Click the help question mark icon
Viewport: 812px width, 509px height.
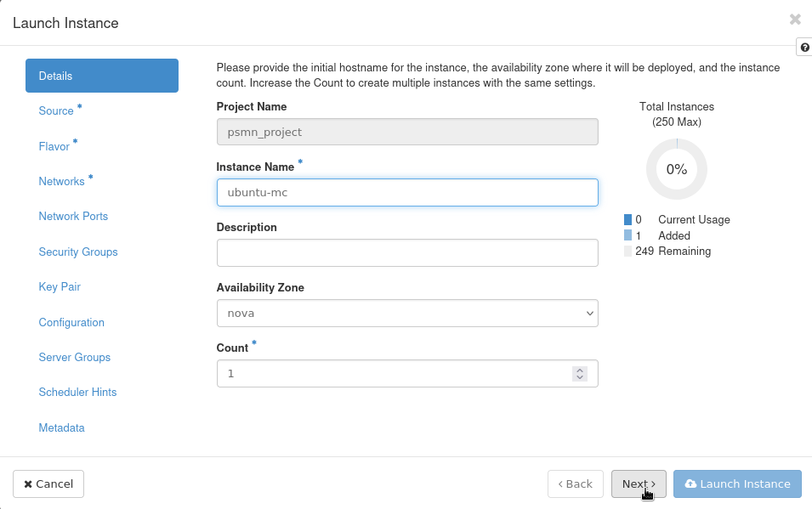click(803, 48)
